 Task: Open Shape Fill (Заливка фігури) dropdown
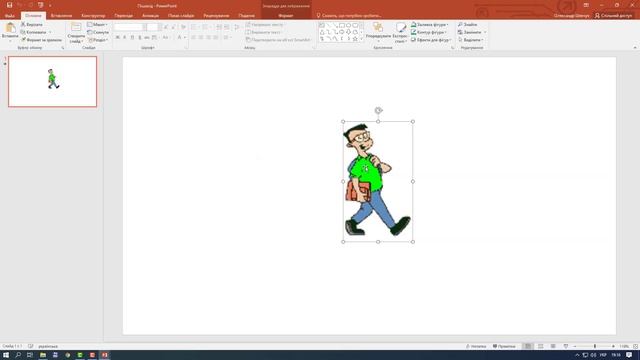(429, 24)
